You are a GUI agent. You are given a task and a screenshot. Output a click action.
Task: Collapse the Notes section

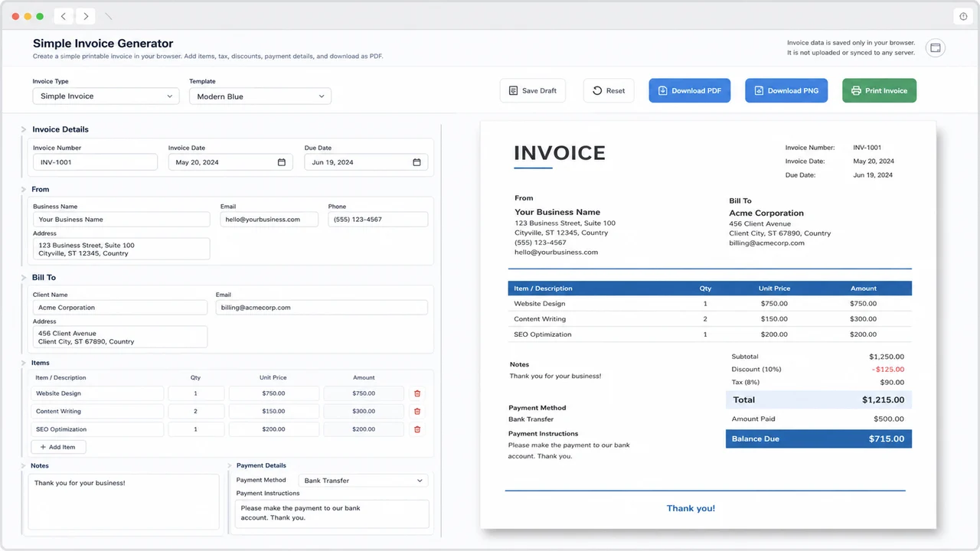24,465
